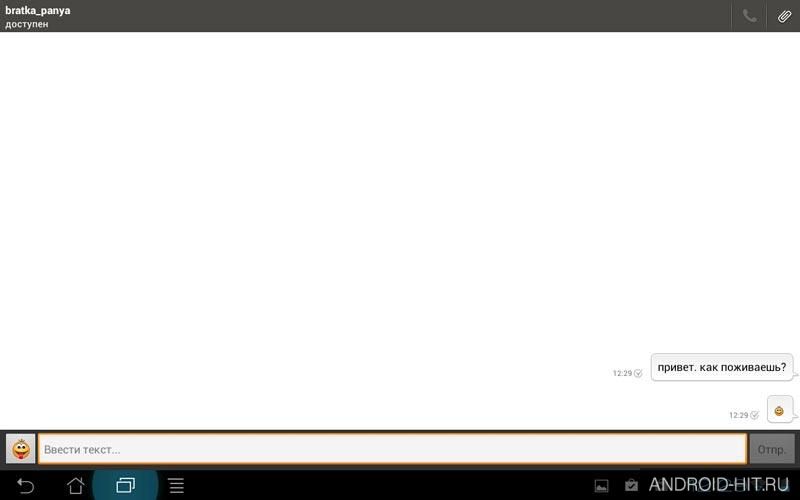Viewport: 800px width, 500px height.
Task: Open attachments with the paperclip icon
Action: [784, 16]
